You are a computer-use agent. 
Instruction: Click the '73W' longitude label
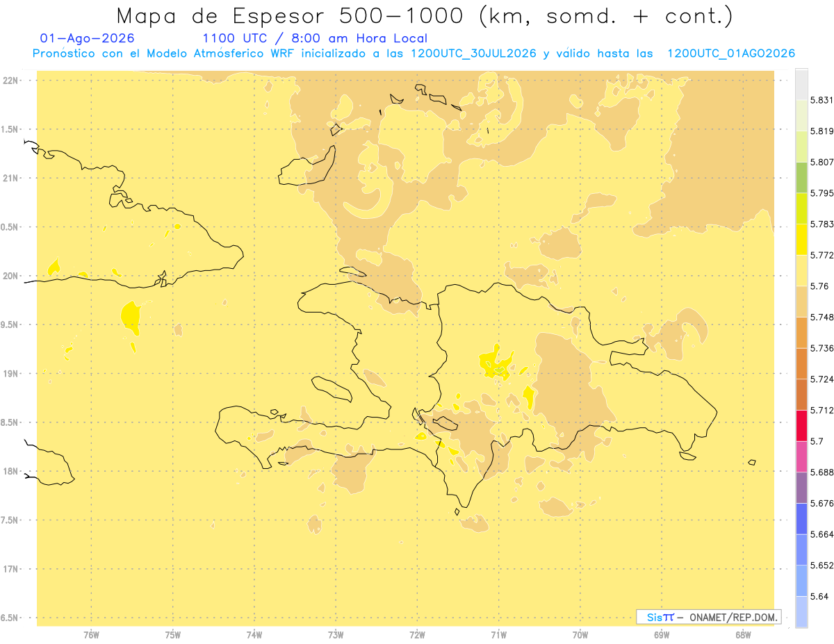tap(336, 635)
